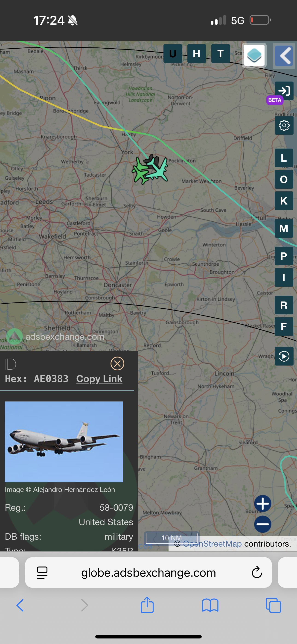
Task: Start the history replay icon
Action: tap(284, 356)
